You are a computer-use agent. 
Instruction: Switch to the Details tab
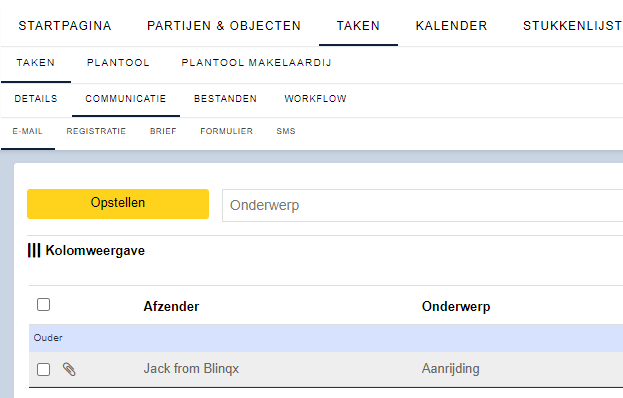[x=36, y=99]
